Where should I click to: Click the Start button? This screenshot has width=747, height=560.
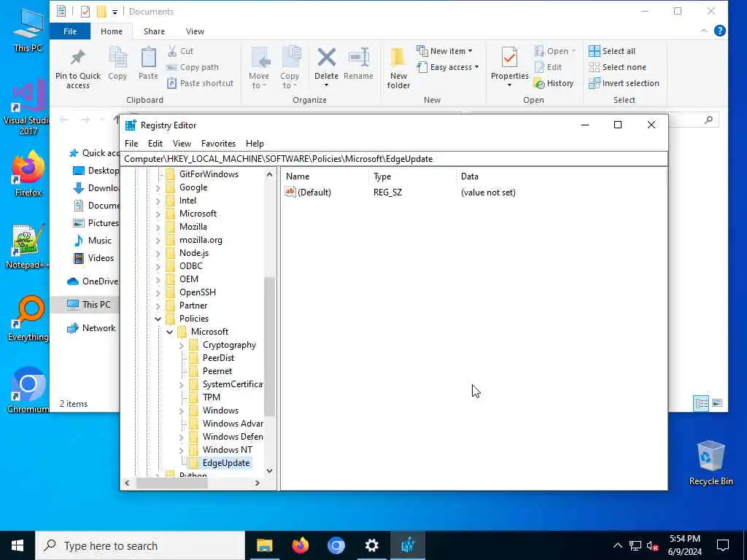tap(18, 545)
